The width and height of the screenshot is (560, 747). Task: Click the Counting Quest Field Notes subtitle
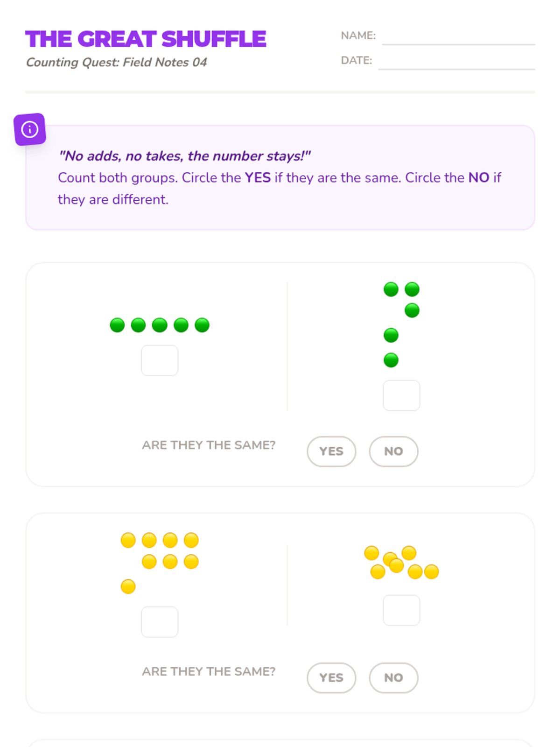click(117, 62)
